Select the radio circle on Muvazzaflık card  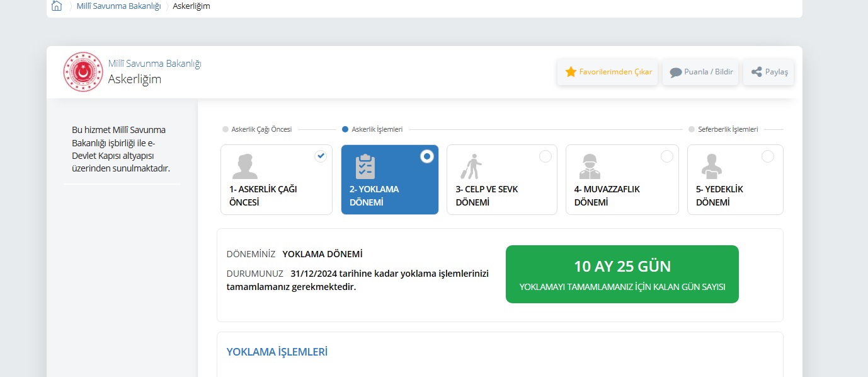pos(666,156)
